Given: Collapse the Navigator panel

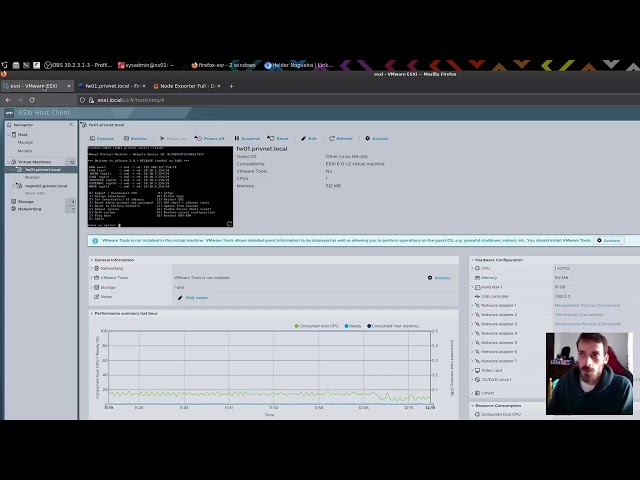Looking at the screenshot, I should (x=71, y=124).
